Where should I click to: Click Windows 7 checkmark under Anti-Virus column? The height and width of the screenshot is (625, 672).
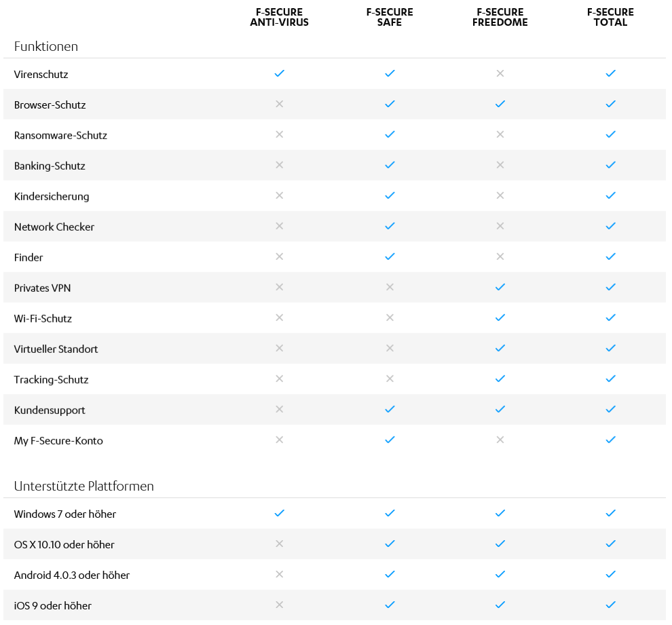coord(279,513)
